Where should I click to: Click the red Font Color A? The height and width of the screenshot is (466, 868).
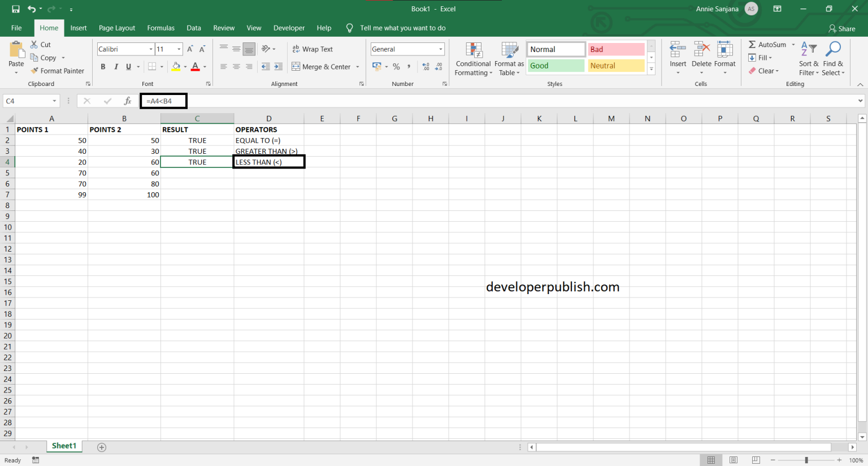[x=196, y=67]
